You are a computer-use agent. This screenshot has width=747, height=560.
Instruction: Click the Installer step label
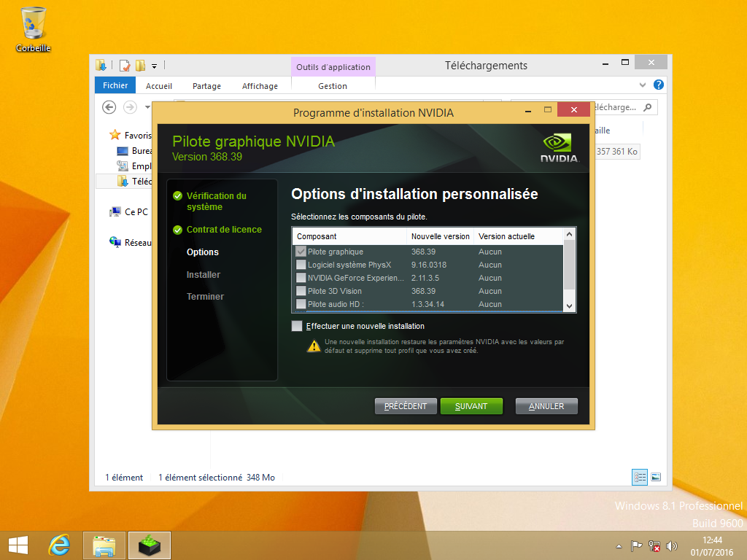(x=204, y=275)
